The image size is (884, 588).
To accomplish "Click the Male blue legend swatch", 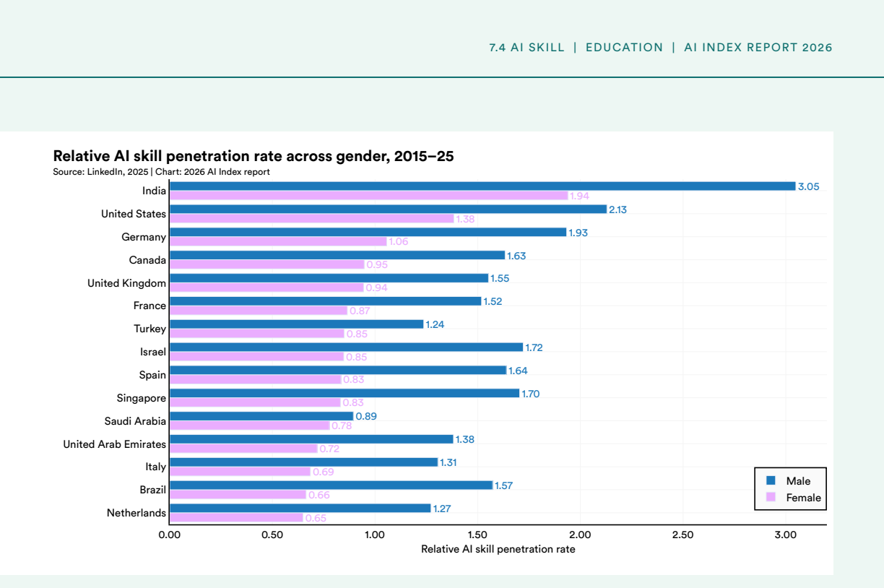I will coord(771,480).
